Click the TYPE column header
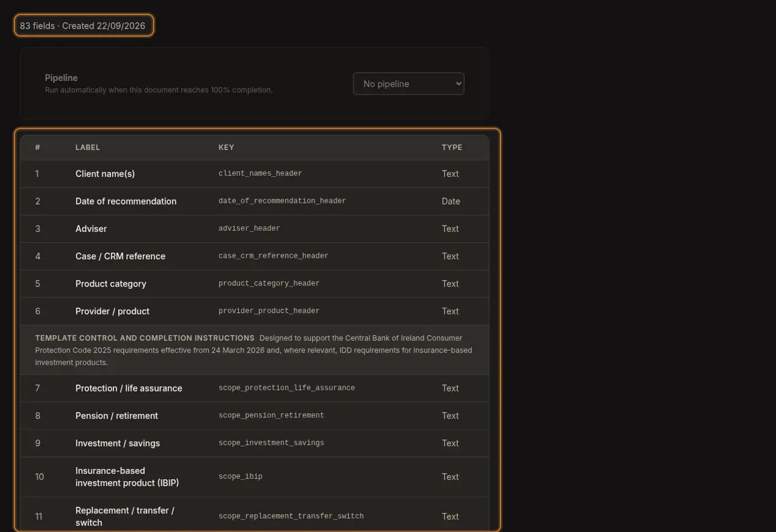Viewport: 776px width, 532px height. tap(452, 148)
